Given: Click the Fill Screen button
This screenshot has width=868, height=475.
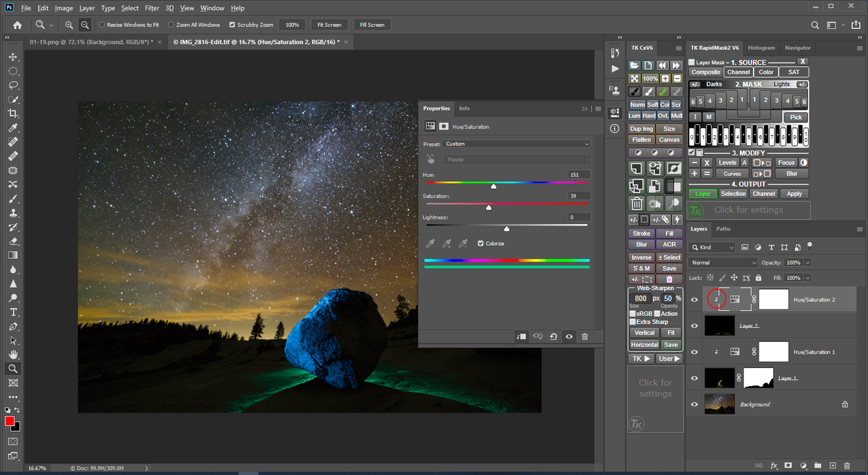Looking at the screenshot, I should 372,25.
